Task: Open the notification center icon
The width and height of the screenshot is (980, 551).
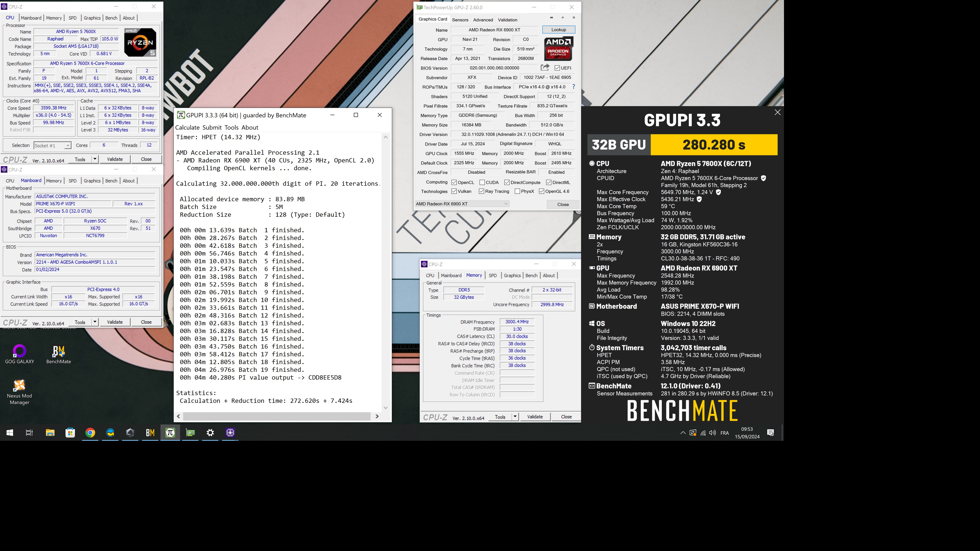Action: tap(771, 433)
